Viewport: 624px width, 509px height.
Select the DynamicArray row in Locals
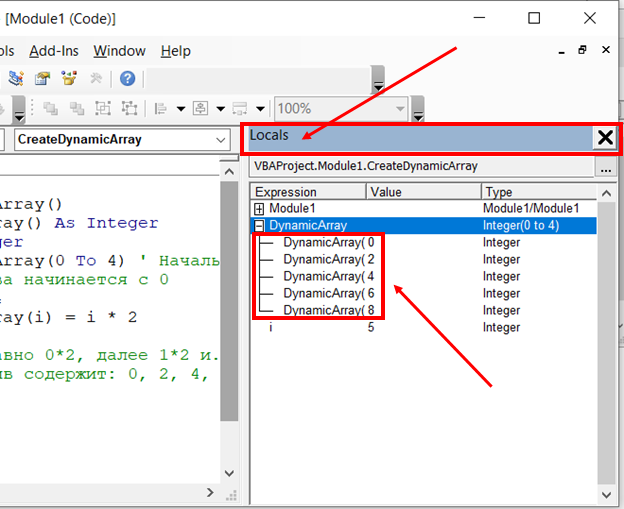(423, 226)
